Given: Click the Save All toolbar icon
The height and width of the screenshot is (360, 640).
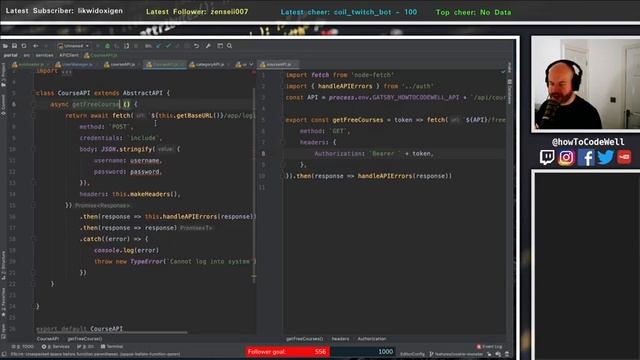Looking at the screenshot, I should (14, 46).
